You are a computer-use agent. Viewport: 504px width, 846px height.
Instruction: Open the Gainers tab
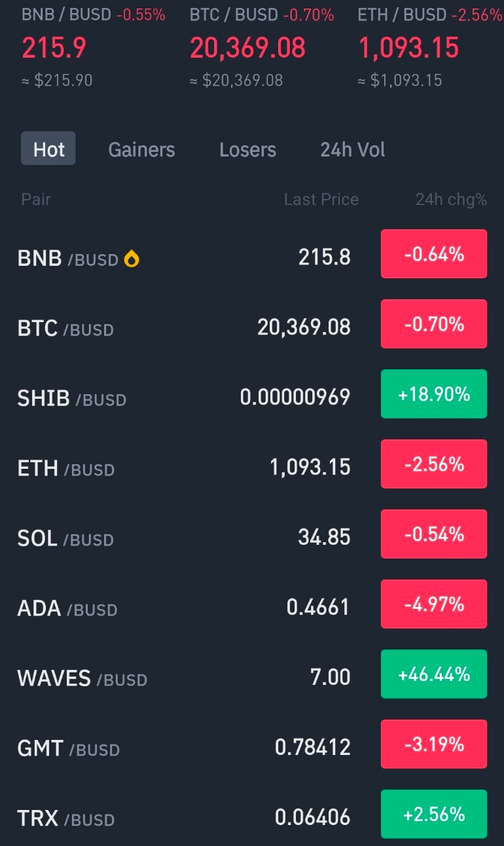[141, 149]
